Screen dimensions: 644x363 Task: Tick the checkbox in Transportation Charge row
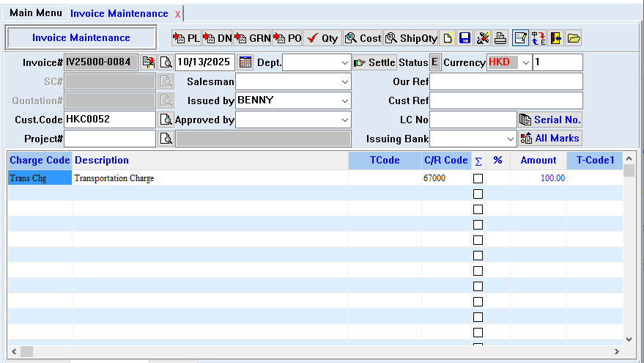pos(478,178)
